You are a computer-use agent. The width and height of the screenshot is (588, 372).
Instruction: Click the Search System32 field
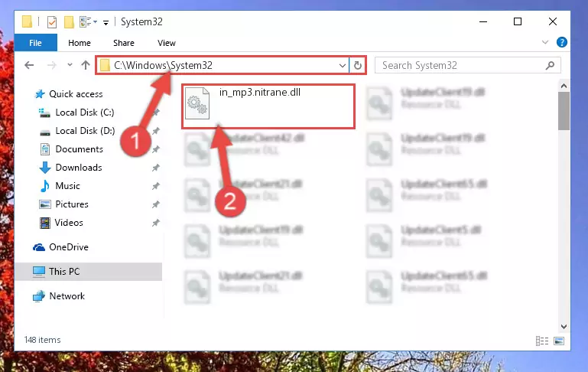pyautogui.click(x=468, y=65)
